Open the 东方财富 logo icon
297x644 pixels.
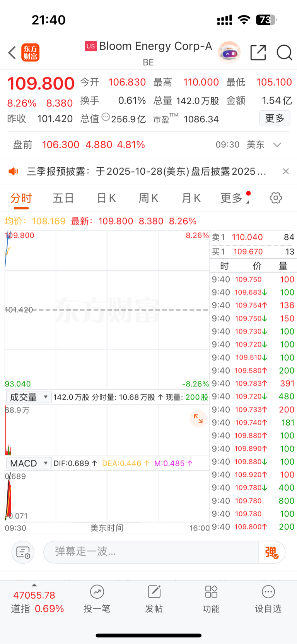(31, 53)
